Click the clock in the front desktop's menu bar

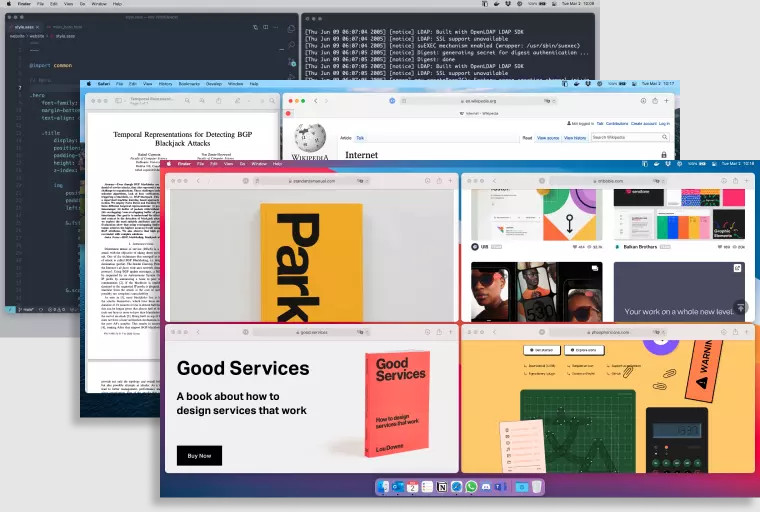tap(738, 164)
